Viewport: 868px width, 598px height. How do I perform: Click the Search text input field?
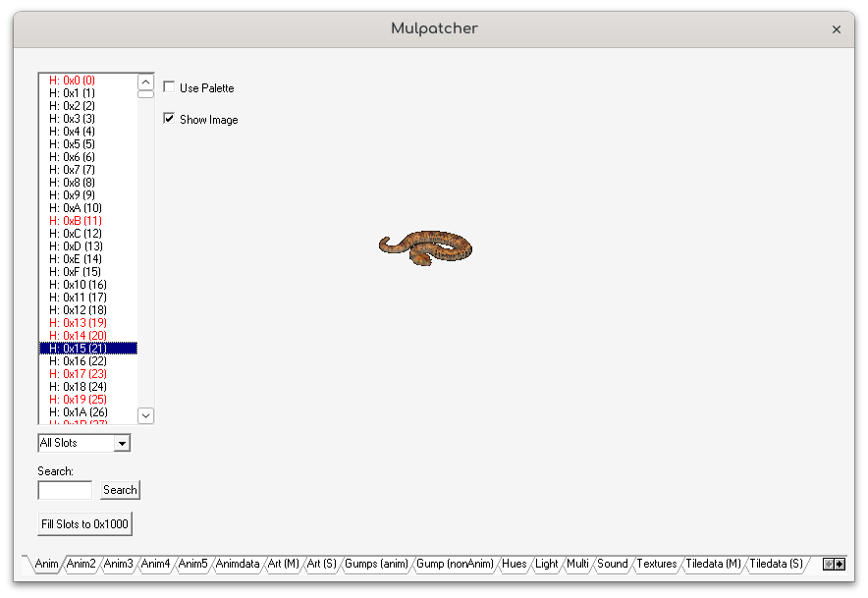click(x=65, y=490)
